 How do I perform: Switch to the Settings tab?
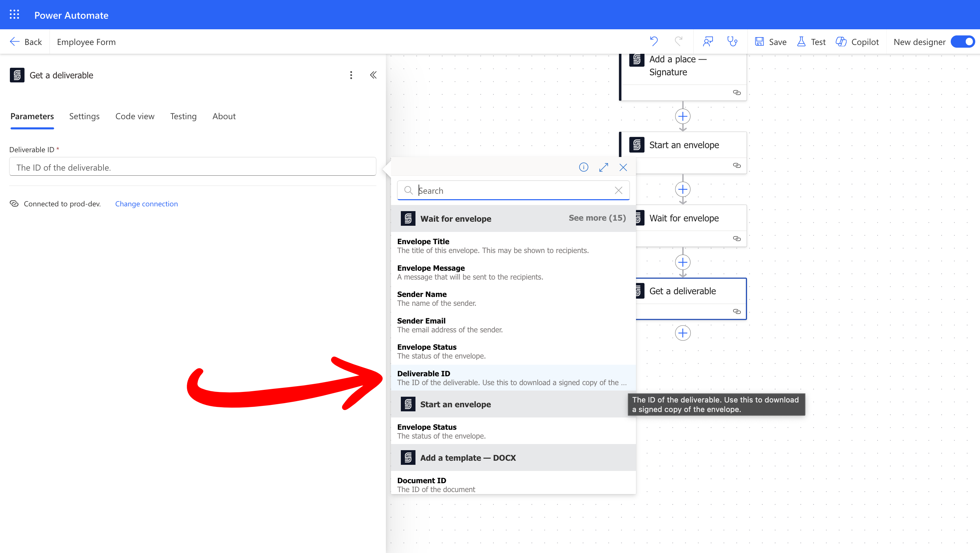click(84, 116)
